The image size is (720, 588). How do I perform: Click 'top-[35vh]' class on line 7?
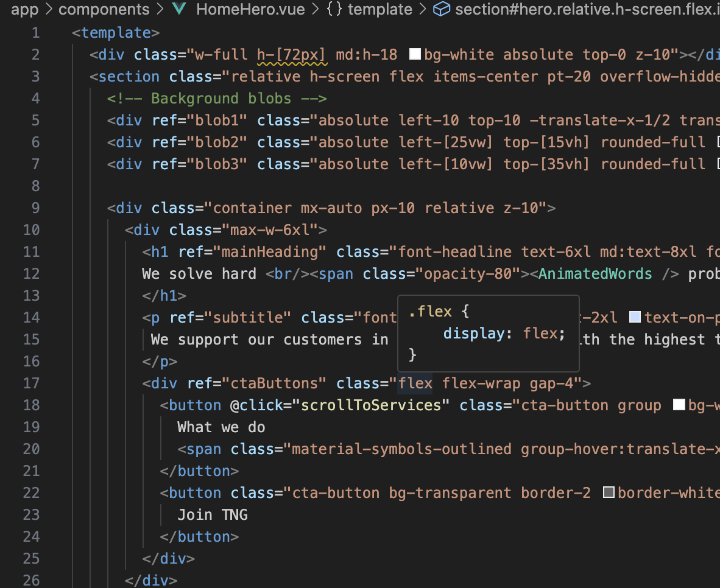(x=546, y=164)
